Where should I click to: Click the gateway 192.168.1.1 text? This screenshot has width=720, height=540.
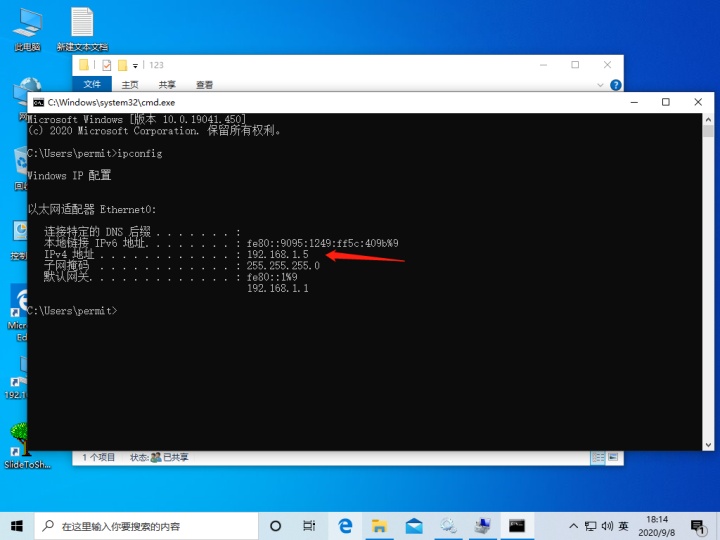278,288
